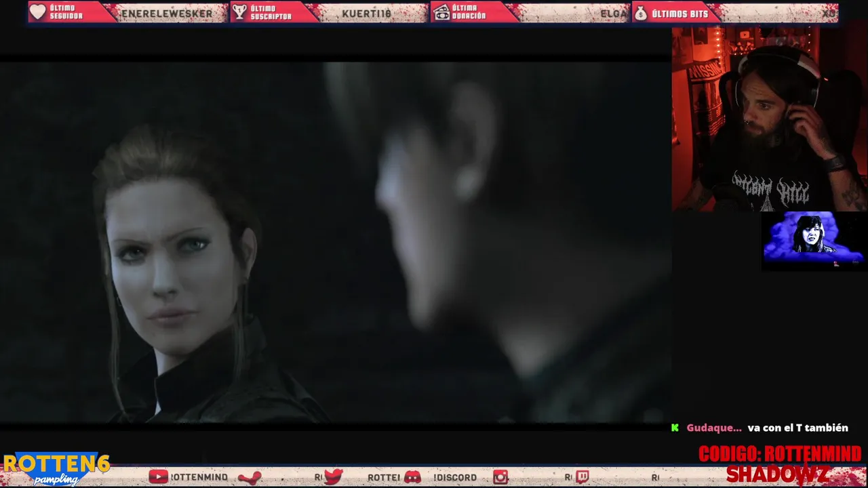Screen dimensions: 868x488
Task: Click the cash icon beside Última Donación
Action: pos(441,12)
